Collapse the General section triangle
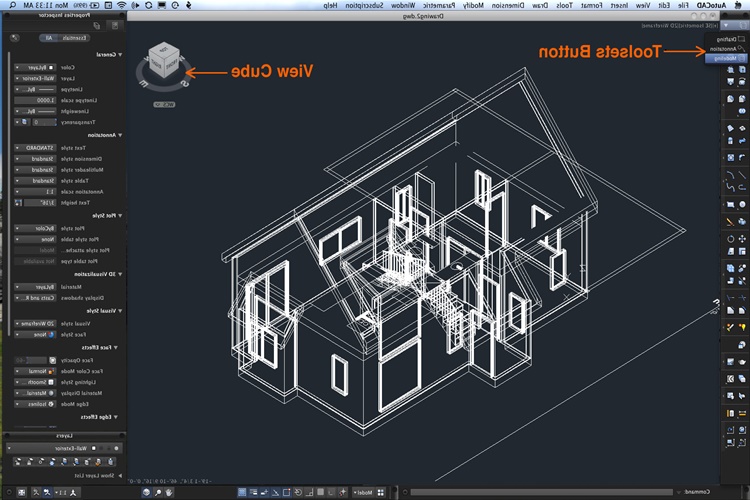The image size is (750, 500). (120, 55)
